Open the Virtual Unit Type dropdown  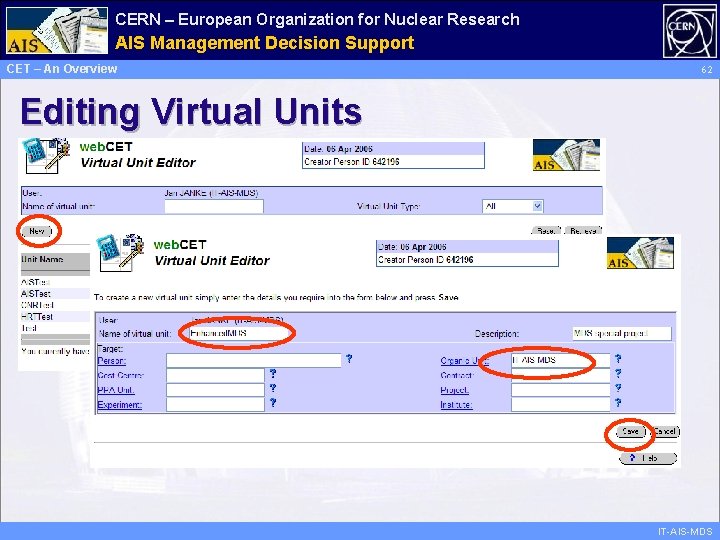513,206
